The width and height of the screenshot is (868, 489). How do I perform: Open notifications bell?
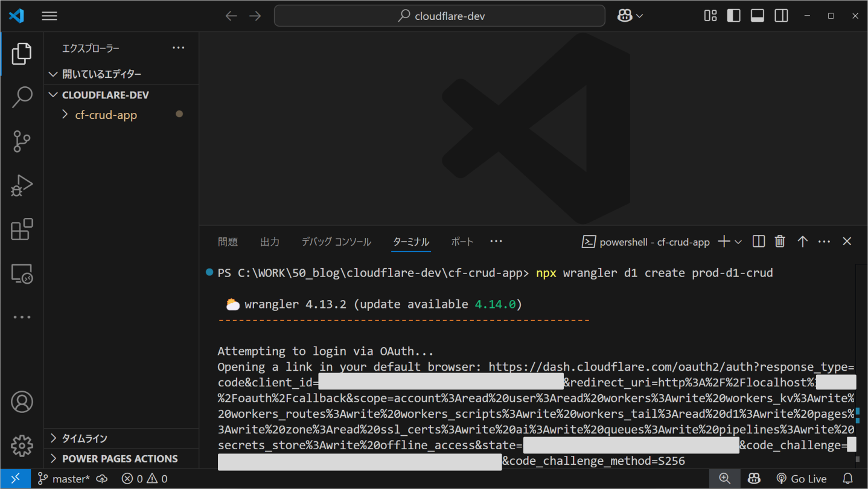848,479
